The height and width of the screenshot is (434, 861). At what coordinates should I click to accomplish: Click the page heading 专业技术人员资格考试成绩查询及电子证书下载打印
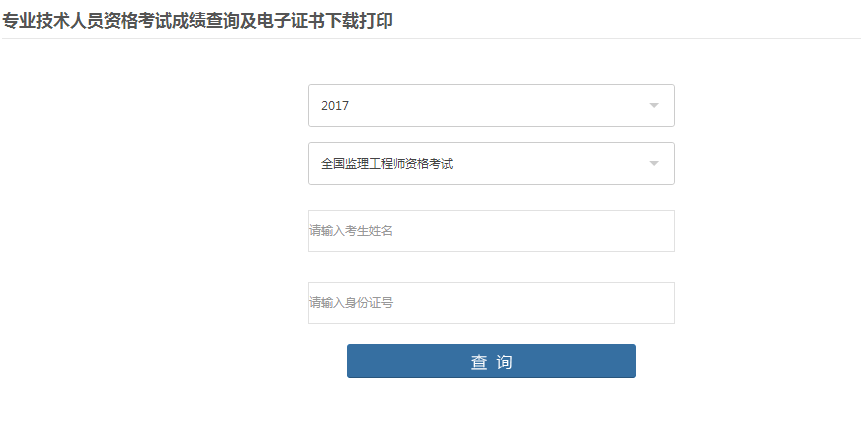click(197, 20)
